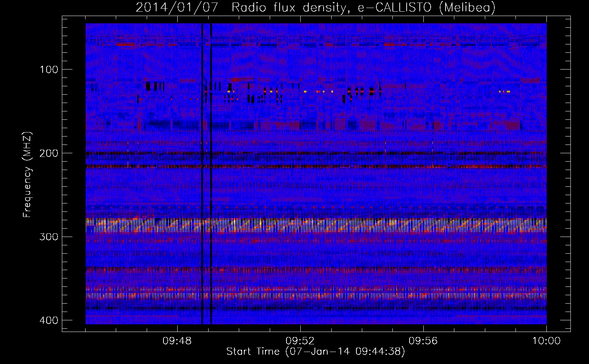Click the 10:00 time tick label

pos(546,341)
